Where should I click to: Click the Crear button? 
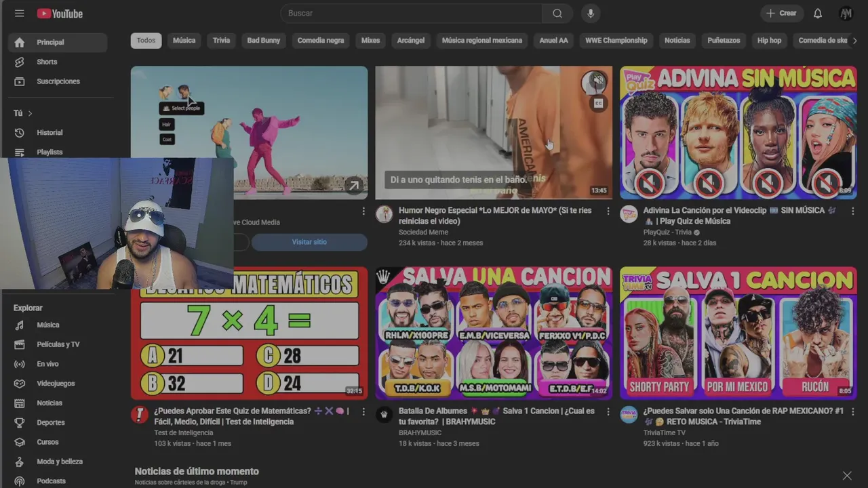click(x=781, y=14)
